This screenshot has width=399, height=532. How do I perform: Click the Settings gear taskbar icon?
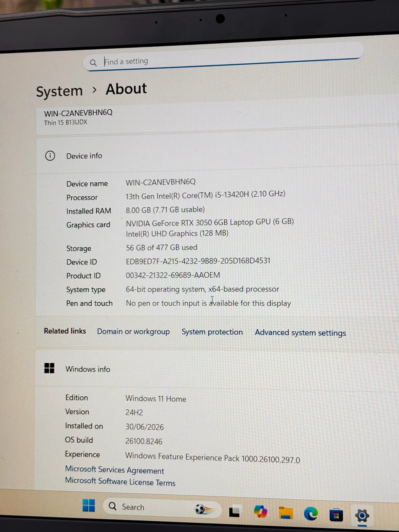coord(362,515)
